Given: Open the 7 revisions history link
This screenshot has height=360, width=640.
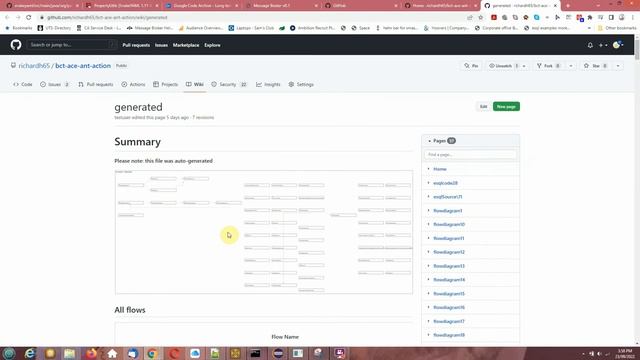Looking at the screenshot, I should coord(203,118).
